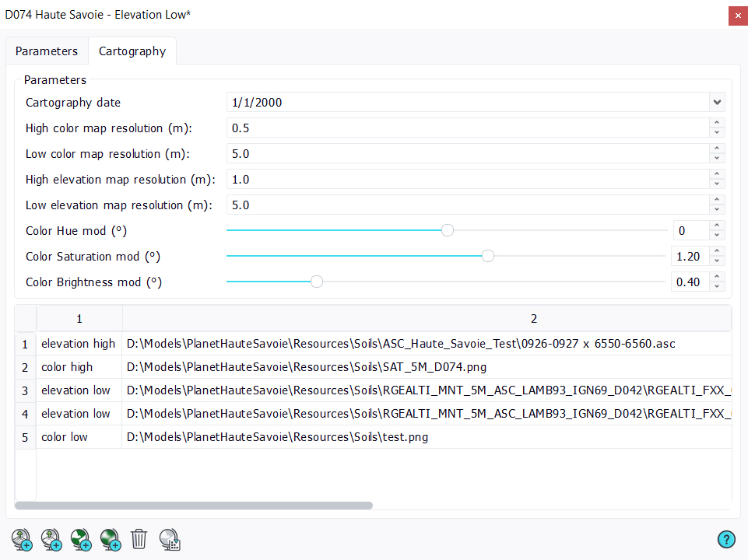Open the Cartography date dropdown

click(717, 102)
